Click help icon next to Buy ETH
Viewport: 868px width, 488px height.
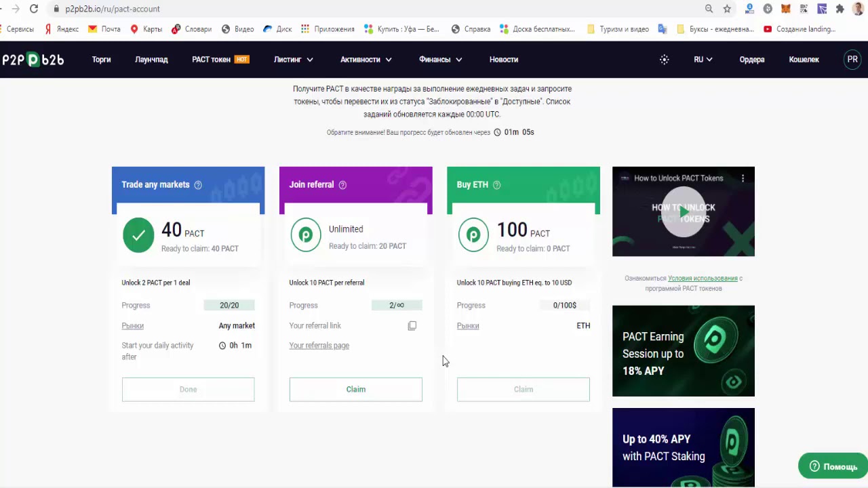496,185
